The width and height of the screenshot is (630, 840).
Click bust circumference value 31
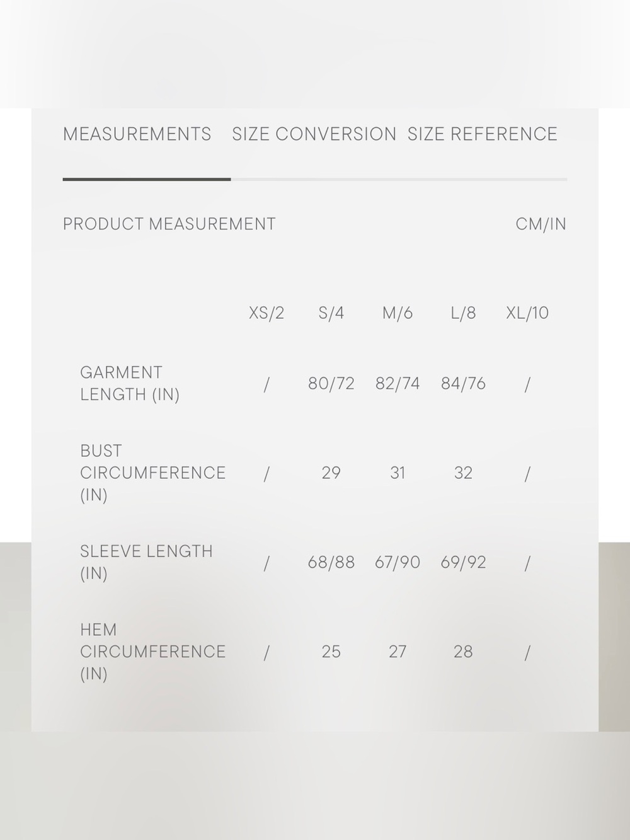pos(398,473)
